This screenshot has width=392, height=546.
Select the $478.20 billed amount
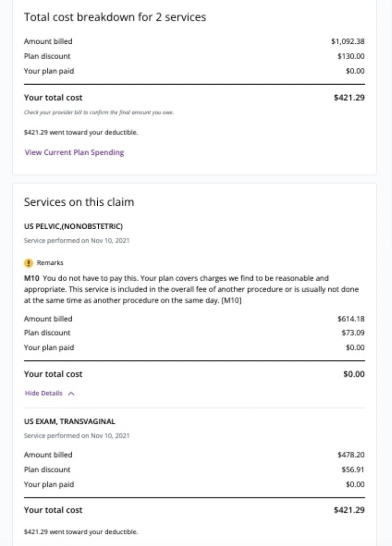351,454
